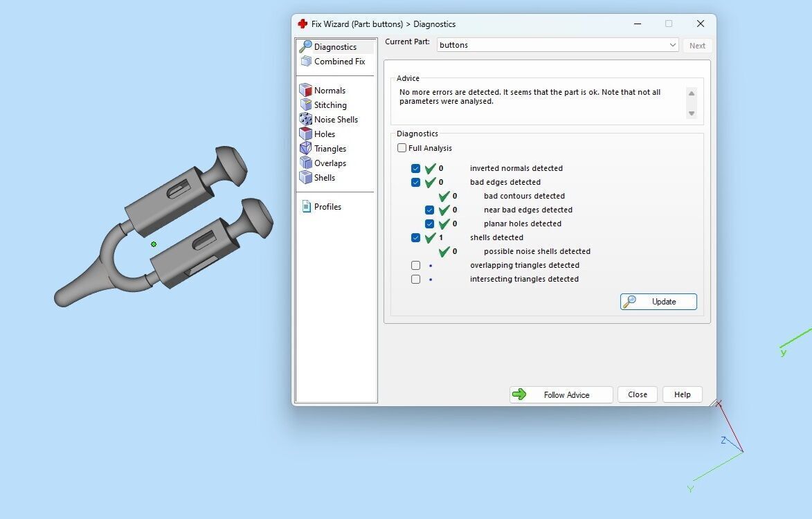This screenshot has width=812, height=519.
Task: Click the Noise Shells icon
Action: point(305,119)
